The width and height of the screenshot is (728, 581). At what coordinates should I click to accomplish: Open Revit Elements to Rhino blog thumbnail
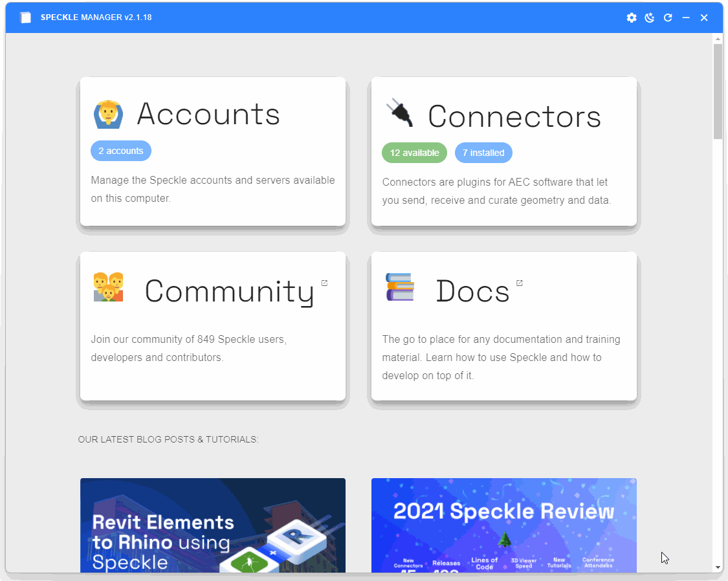(x=213, y=525)
